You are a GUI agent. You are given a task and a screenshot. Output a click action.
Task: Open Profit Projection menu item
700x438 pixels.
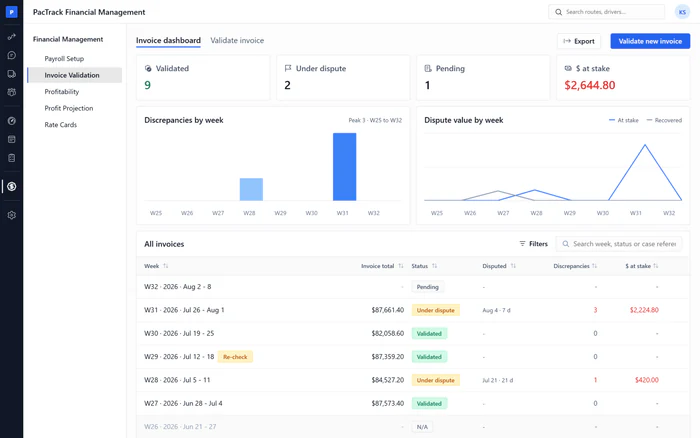[x=69, y=108]
